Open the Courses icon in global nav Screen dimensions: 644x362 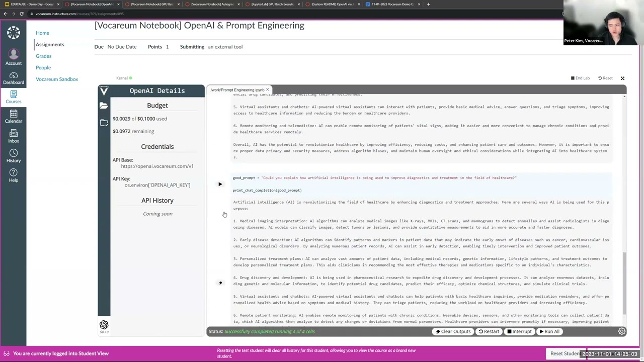pos(14,97)
